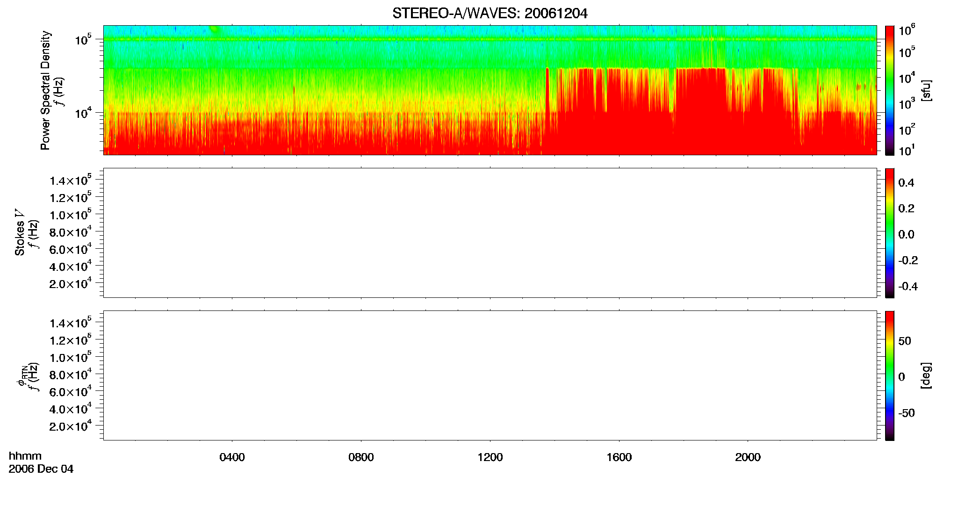The width and height of the screenshot is (980, 505).
Task: Click the 0.0 Stokes V colorbar value
Action: (906, 235)
